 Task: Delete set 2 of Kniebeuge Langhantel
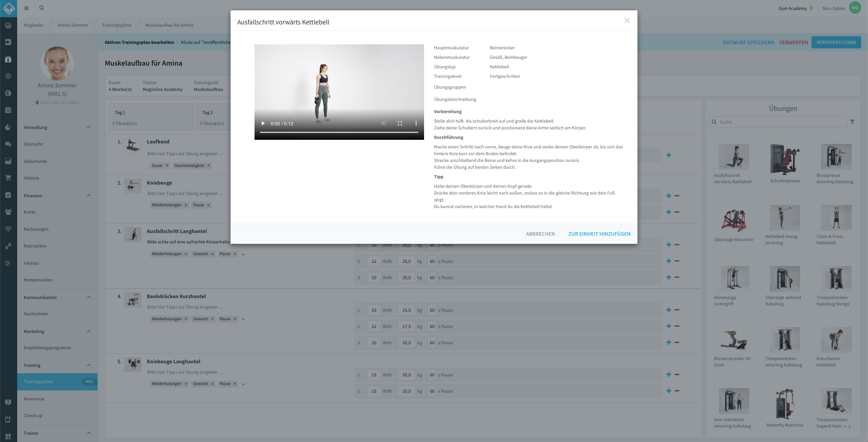(x=677, y=391)
